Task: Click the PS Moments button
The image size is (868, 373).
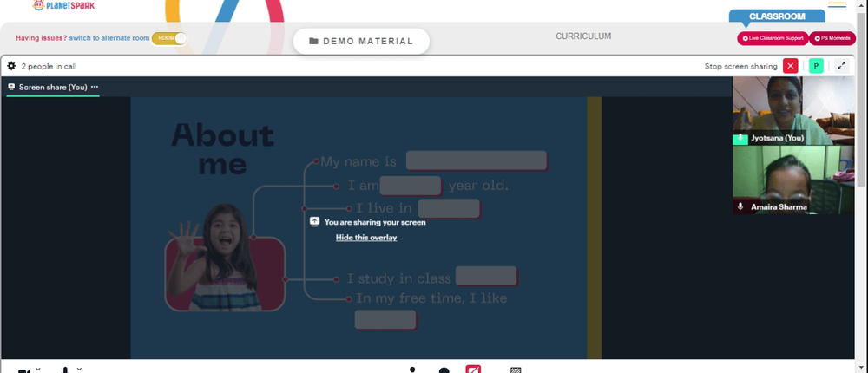Action: pos(832,38)
